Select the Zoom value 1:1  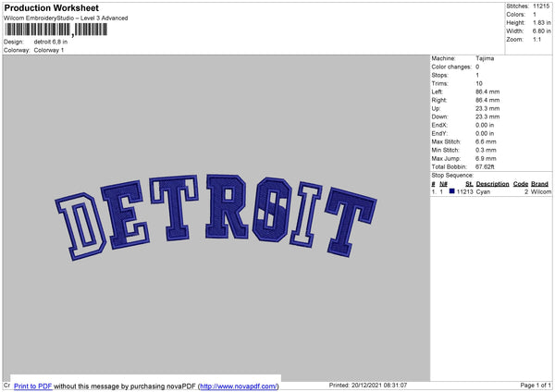click(x=536, y=39)
